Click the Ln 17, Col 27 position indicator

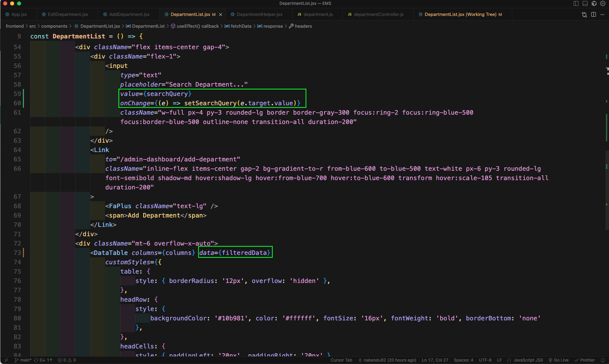point(435,360)
